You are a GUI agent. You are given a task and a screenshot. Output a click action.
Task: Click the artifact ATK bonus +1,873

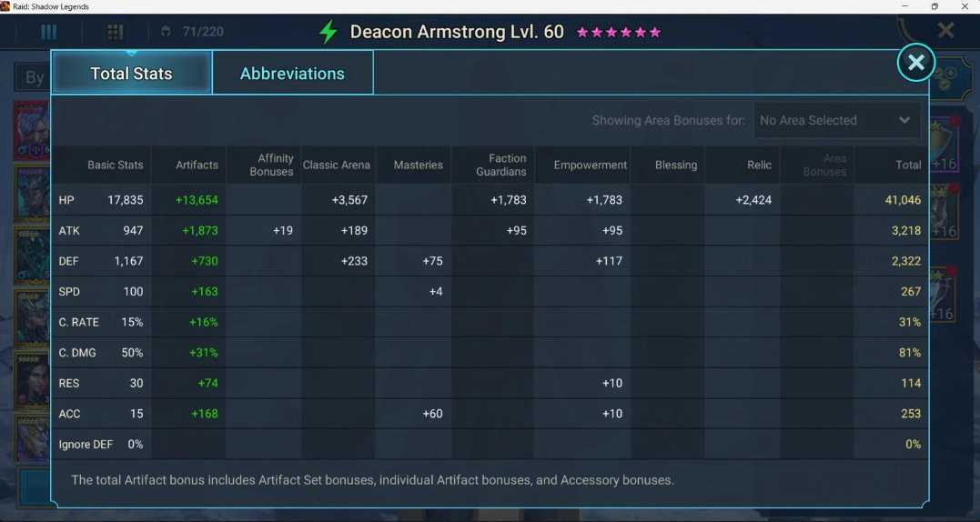[200, 230]
